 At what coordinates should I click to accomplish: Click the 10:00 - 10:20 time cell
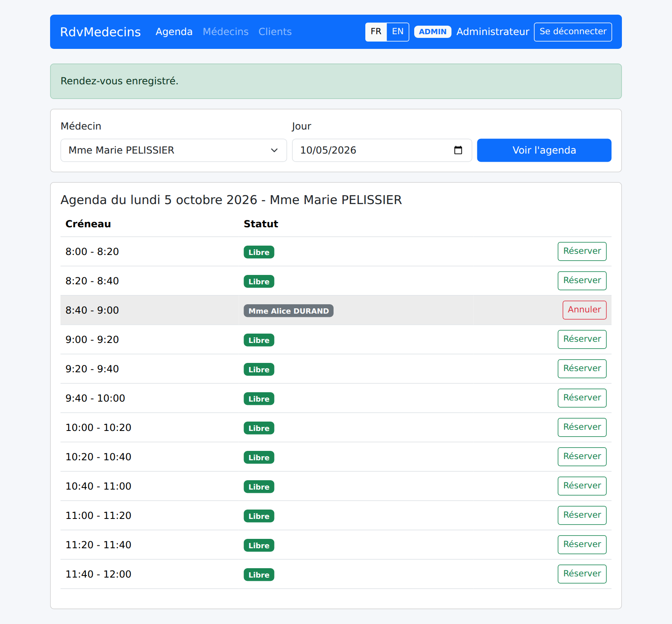coord(149,427)
